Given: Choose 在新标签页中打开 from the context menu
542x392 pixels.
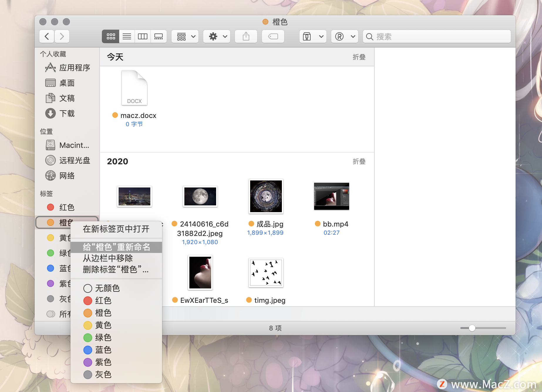Looking at the screenshot, I should pyautogui.click(x=116, y=229).
